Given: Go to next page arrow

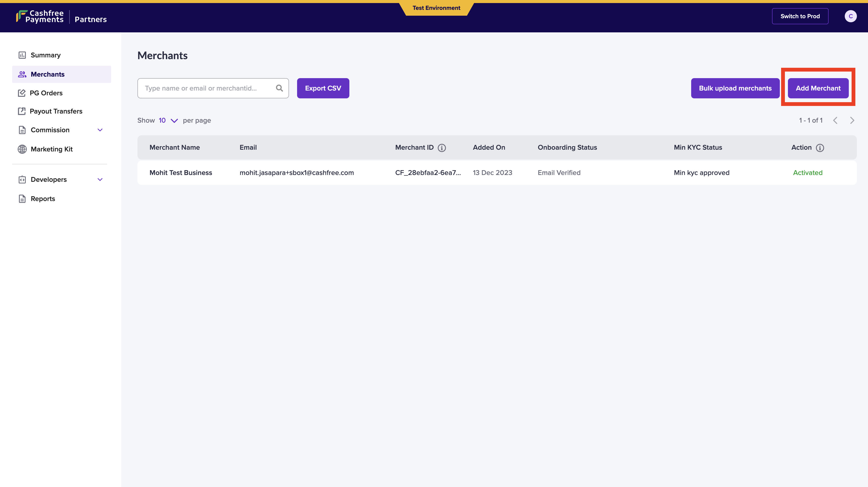Looking at the screenshot, I should coord(852,120).
